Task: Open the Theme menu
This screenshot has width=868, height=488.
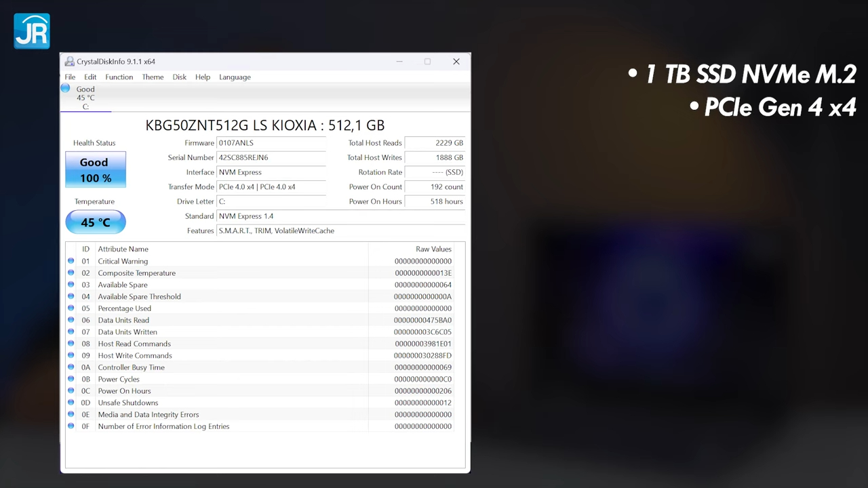Action: [153, 77]
